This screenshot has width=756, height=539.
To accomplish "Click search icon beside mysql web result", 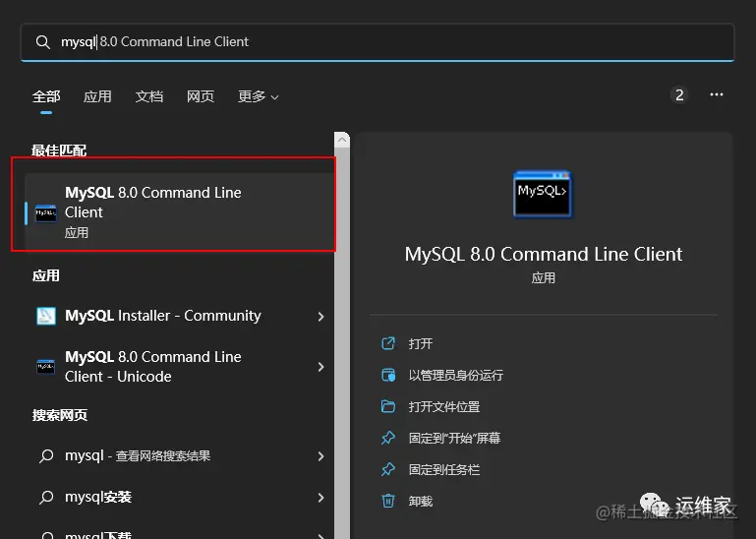I will click(46, 456).
